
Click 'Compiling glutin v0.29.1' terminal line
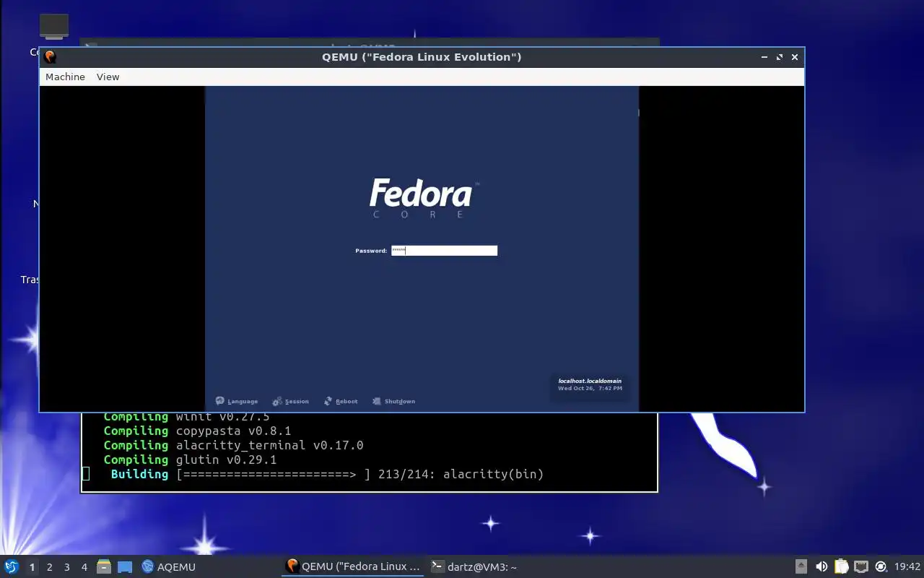click(x=190, y=460)
